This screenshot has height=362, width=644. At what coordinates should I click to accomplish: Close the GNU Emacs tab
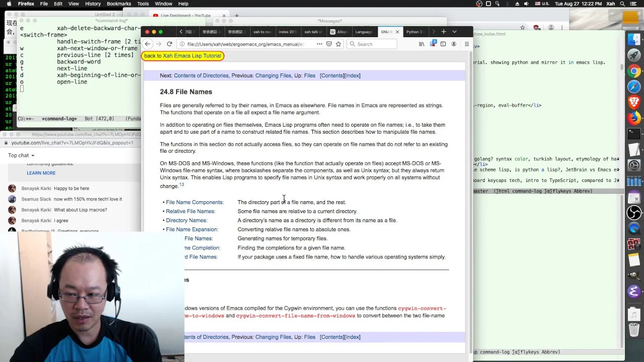pos(397,32)
